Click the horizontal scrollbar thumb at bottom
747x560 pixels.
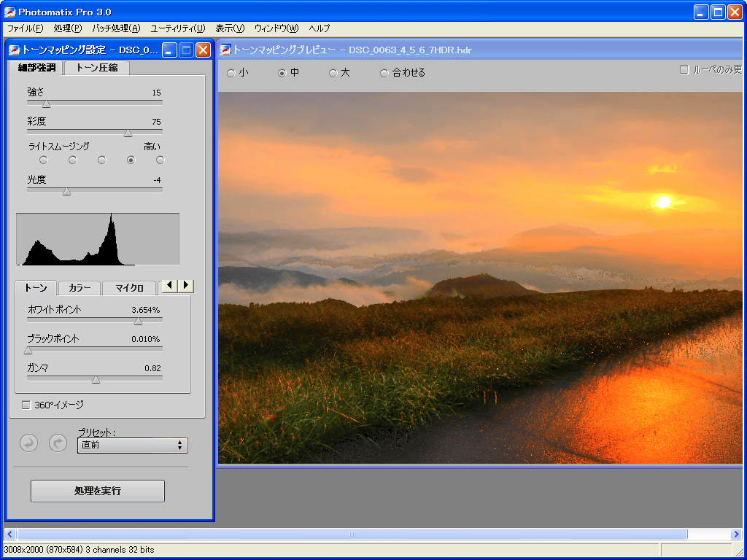(352, 534)
